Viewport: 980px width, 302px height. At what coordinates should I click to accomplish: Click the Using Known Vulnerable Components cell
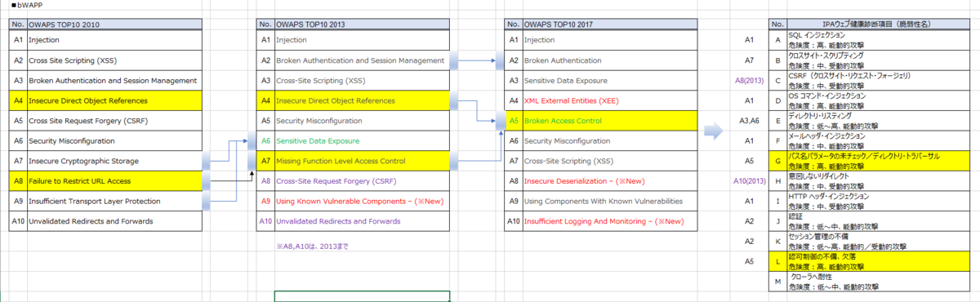362,201
